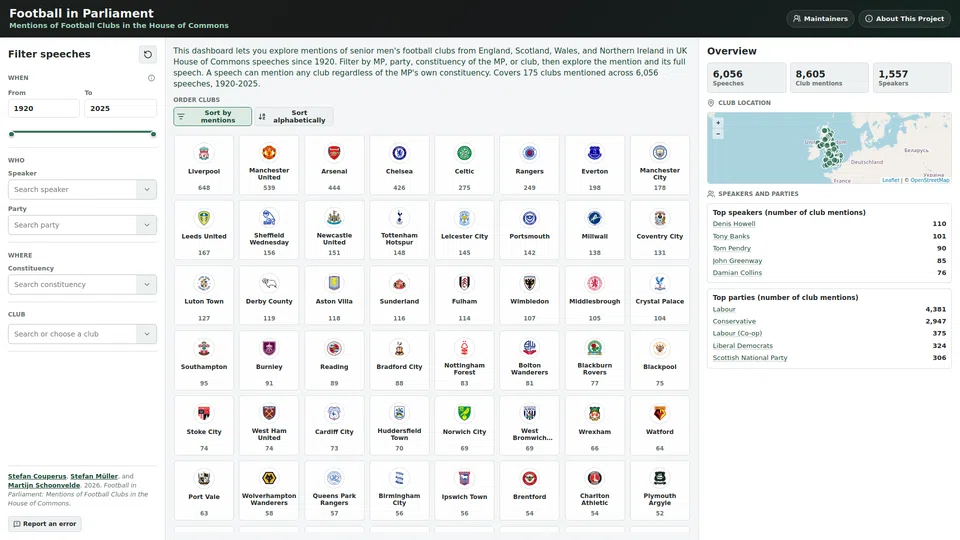Select the Rangers club crest
This screenshot has height=540, width=960.
[530, 152]
